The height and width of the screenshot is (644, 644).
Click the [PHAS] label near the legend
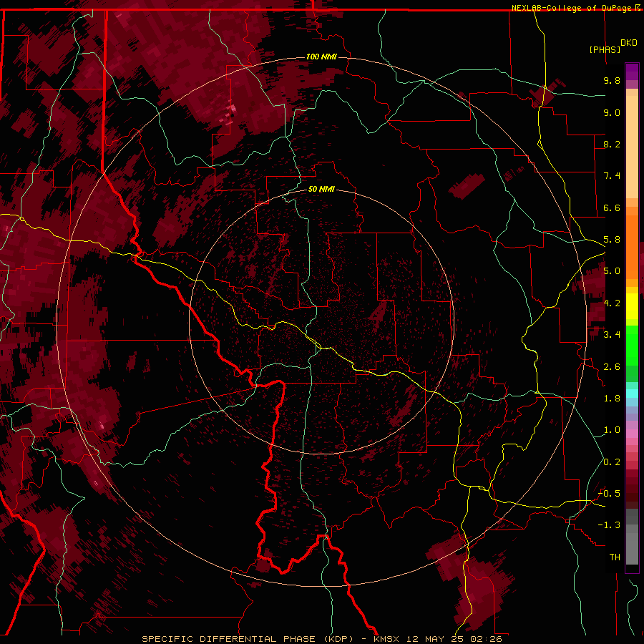[605, 49]
